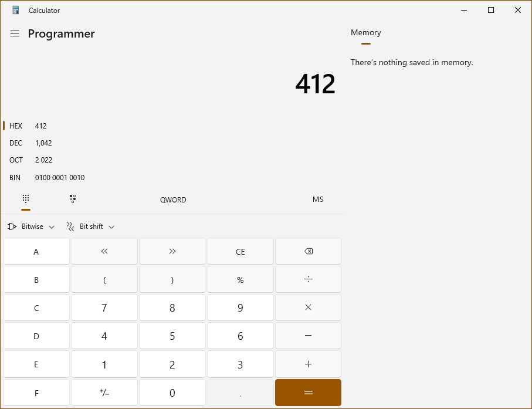Click the backspace delete key
532x409 pixels.
point(308,251)
